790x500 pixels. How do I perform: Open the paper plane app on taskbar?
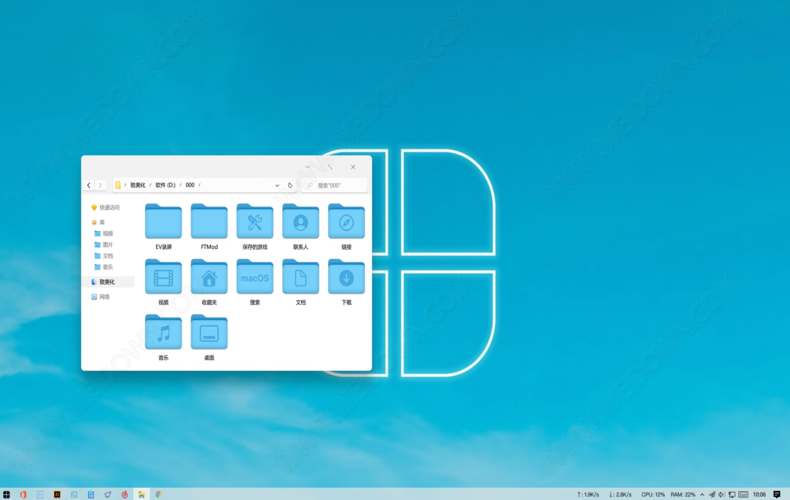(107, 494)
